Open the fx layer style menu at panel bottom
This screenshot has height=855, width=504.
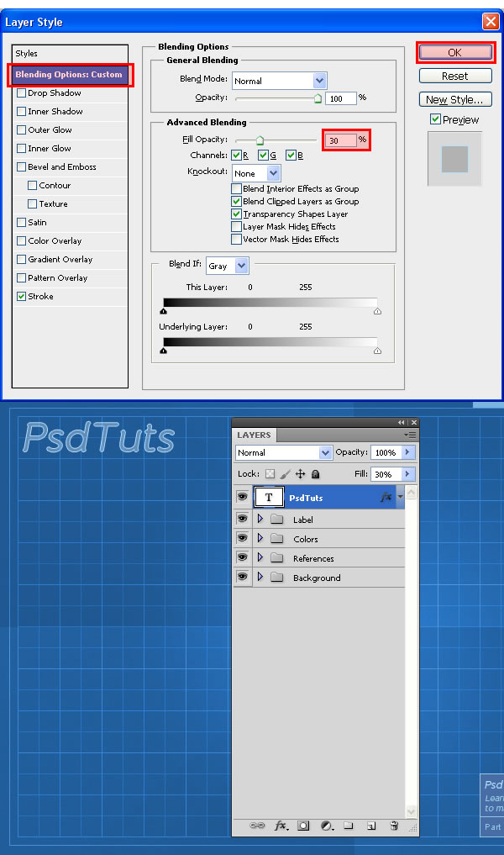[x=281, y=826]
